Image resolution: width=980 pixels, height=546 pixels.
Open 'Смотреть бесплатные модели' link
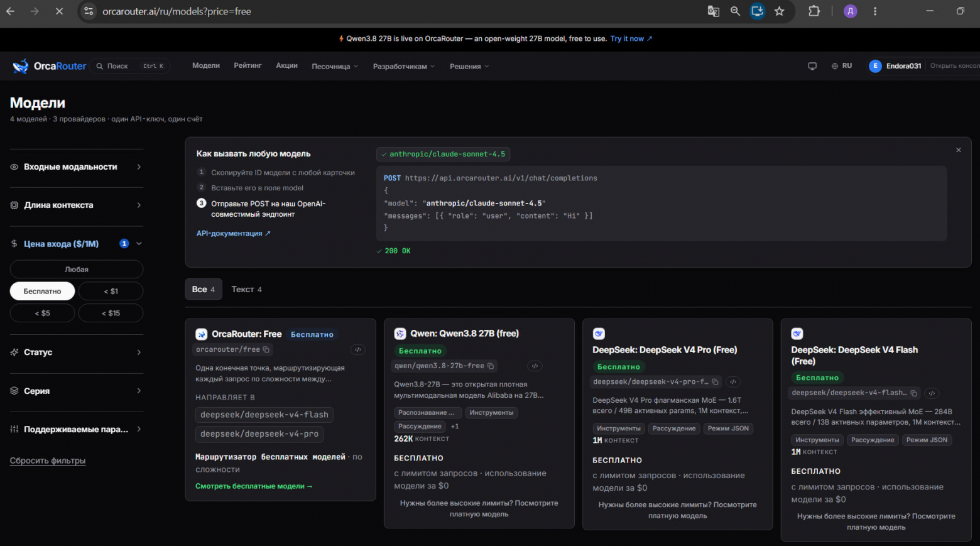coord(254,486)
